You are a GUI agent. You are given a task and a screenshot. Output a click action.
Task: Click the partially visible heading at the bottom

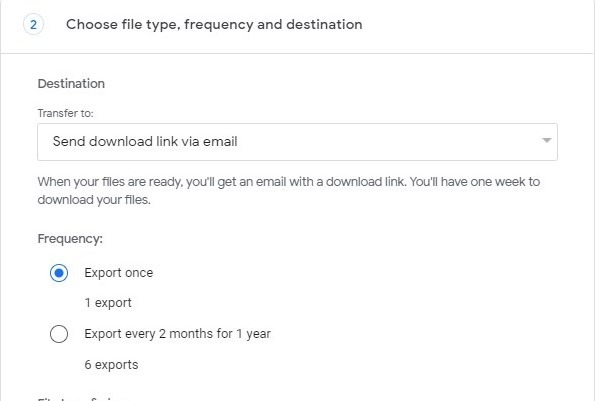pyautogui.click(x=83, y=398)
